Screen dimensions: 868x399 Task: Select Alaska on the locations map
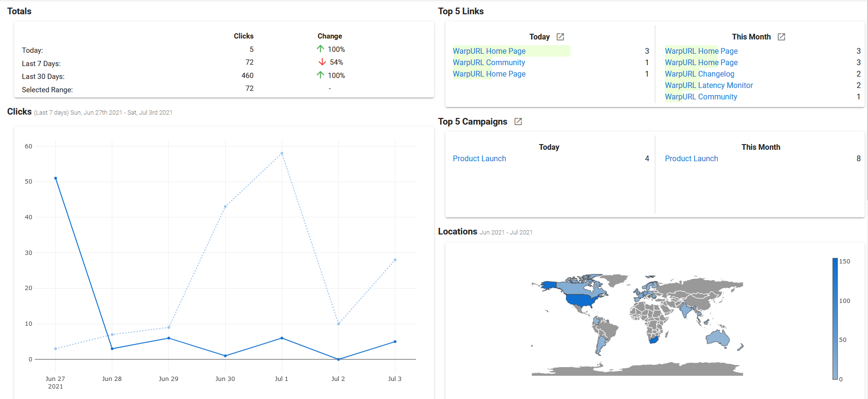549,285
